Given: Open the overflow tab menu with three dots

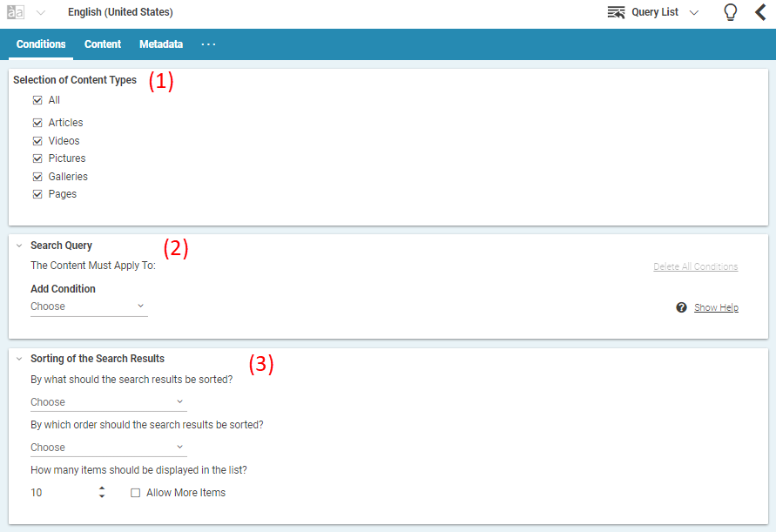Looking at the screenshot, I should click(208, 44).
